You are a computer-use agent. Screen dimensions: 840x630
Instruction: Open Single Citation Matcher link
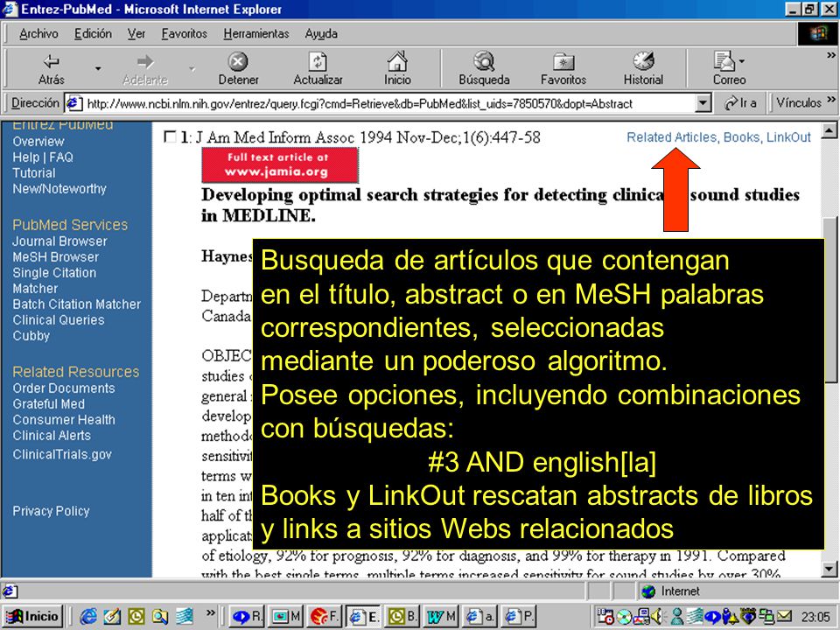(54, 280)
